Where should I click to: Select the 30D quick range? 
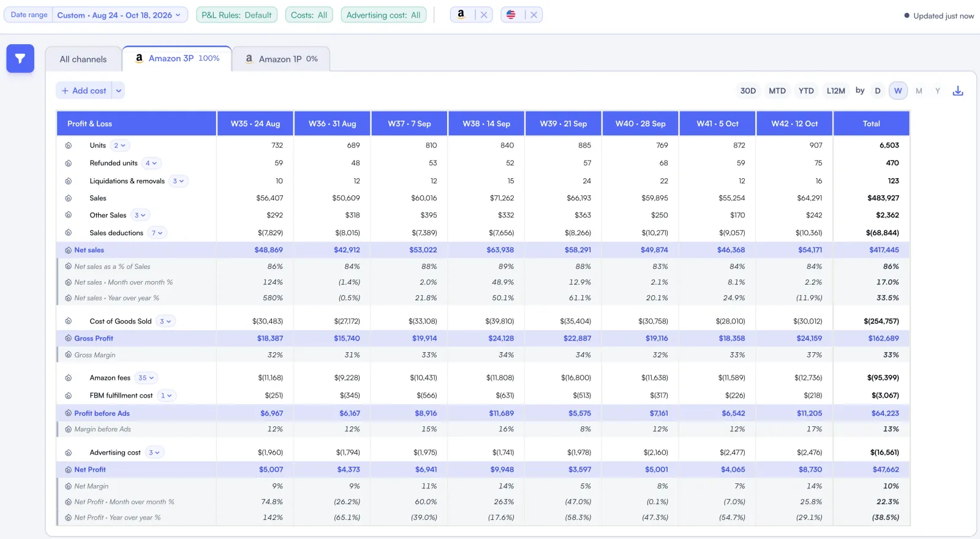pyautogui.click(x=748, y=91)
